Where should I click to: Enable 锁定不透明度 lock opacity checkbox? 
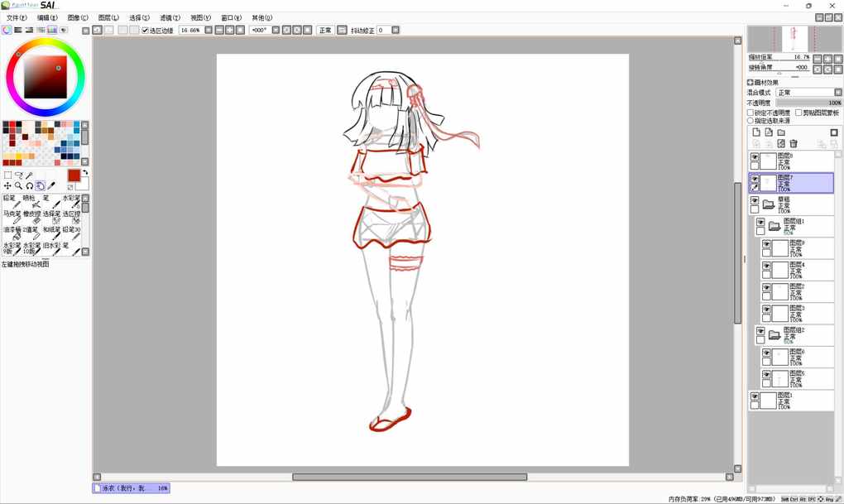click(x=750, y=113)
